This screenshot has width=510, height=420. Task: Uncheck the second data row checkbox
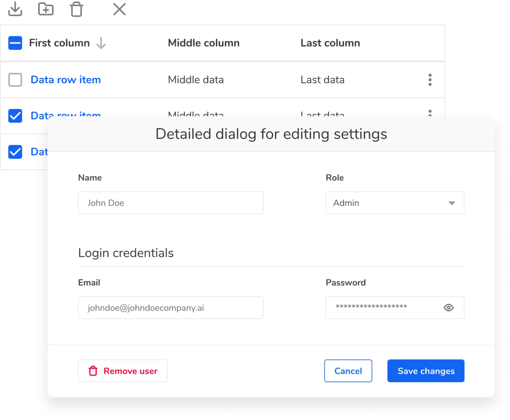(x=15, y=116)
